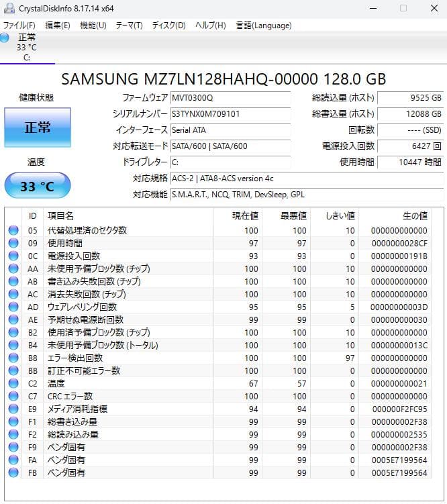Click the serial number field S3TYNX0M709101
The image size is (447, 504).
[230, 114]
